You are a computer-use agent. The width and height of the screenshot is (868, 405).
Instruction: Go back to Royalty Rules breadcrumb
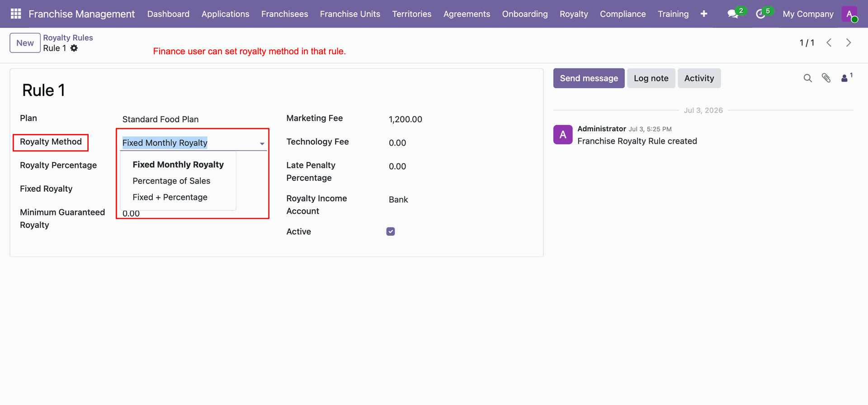click(x=68, y=38)
